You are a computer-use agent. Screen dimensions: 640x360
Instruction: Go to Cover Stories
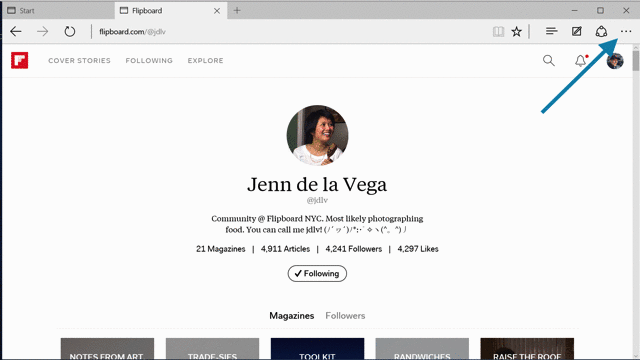79,60
